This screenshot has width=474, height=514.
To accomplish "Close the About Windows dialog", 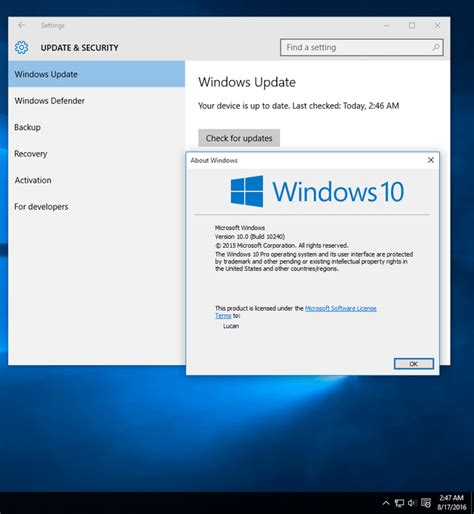I will tap(431, 160).
